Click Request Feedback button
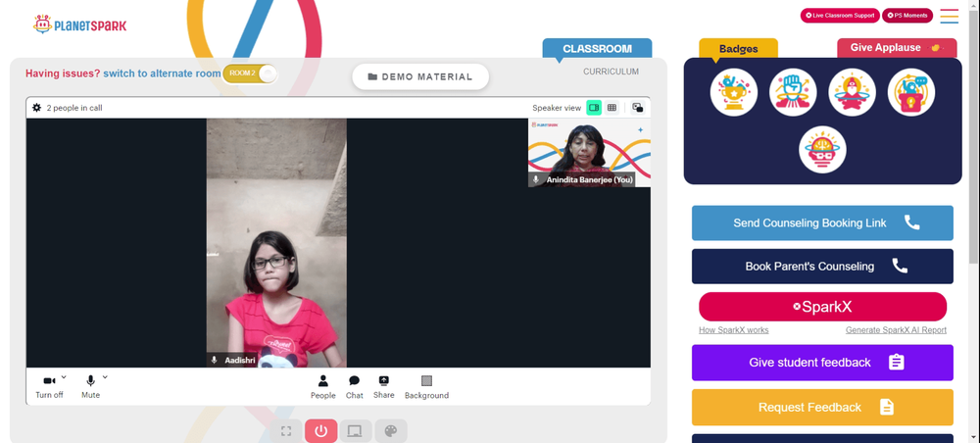 coord(822,408)
